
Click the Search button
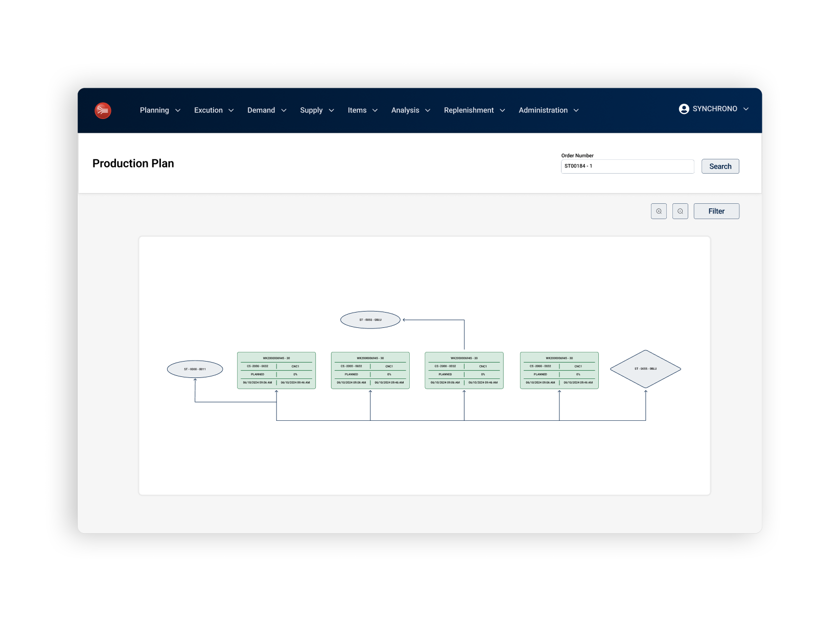tap(720, 166)
